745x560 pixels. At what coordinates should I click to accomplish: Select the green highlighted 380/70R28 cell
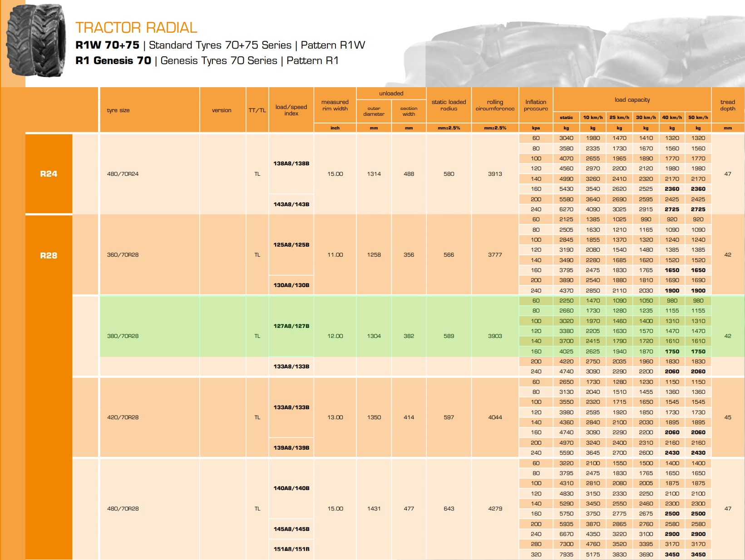click(123, 336)
